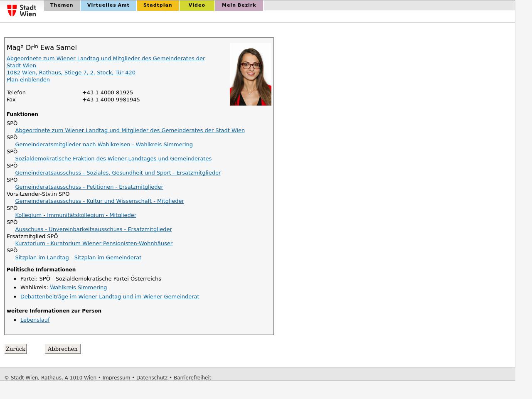The height and width of the screenshot is (399, 532).
Task: Open the Lebenslauf link
Action: pos(35,320)
